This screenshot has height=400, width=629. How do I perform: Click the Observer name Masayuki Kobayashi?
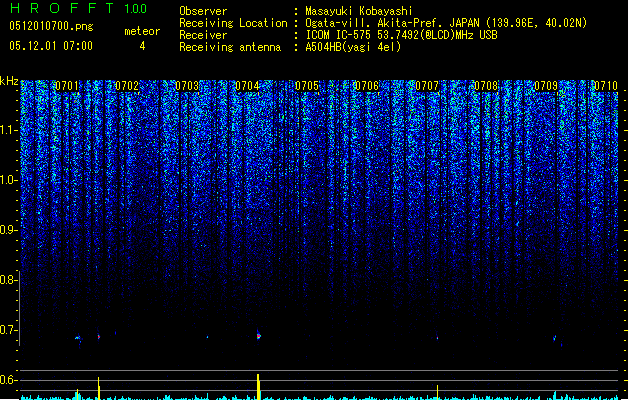359,11
